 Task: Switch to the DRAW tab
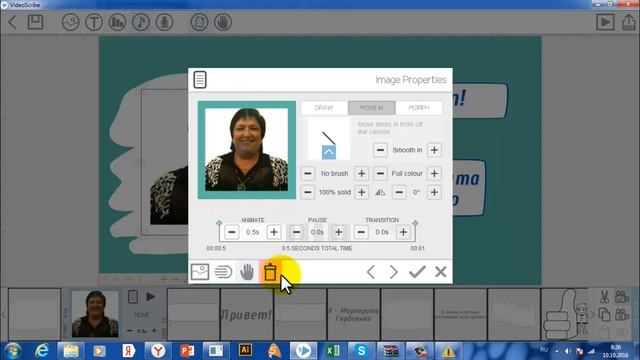pyautogui.click(x=324, y=108)
